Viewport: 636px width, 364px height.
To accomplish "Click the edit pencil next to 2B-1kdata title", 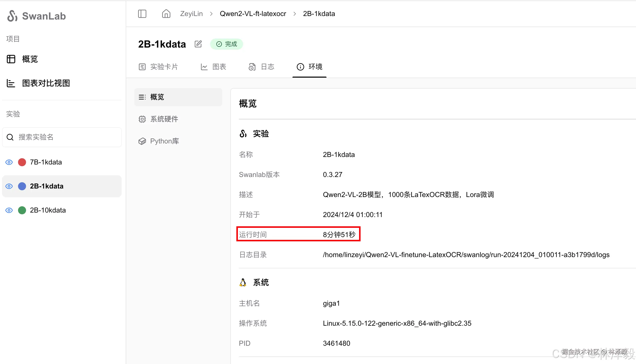I will pos(198,44).
